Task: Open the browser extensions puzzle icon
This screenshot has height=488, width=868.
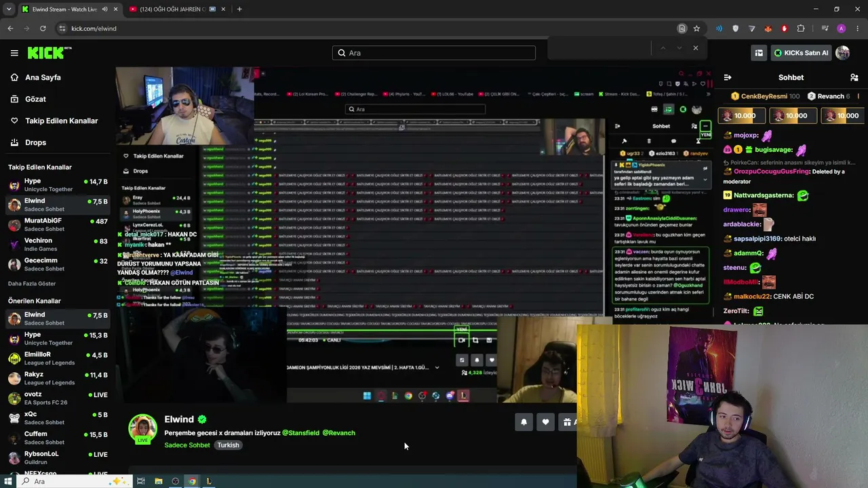Action: coord(801,28)
